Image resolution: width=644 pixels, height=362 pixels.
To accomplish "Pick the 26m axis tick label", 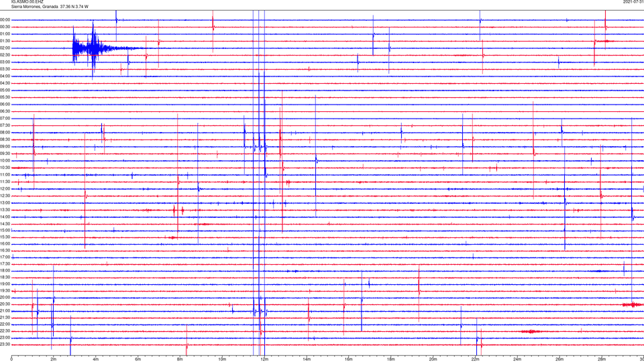I will [x=559, y=359].
